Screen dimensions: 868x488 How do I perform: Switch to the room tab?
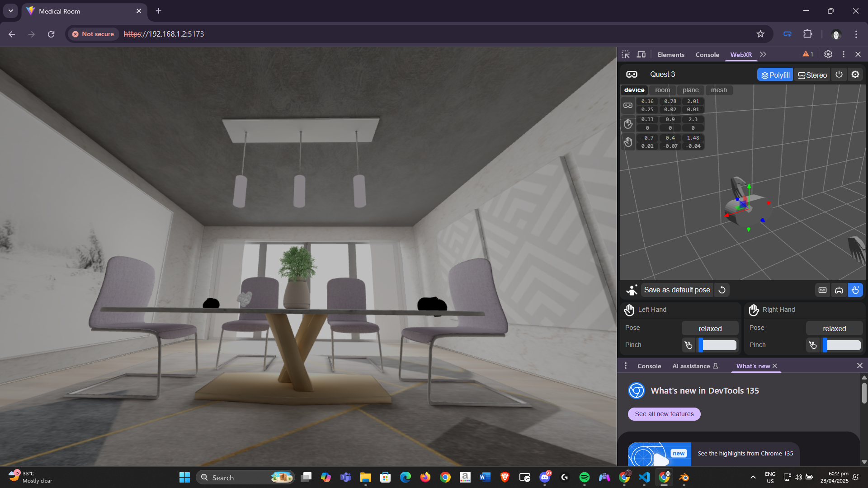tap(663, 90)
